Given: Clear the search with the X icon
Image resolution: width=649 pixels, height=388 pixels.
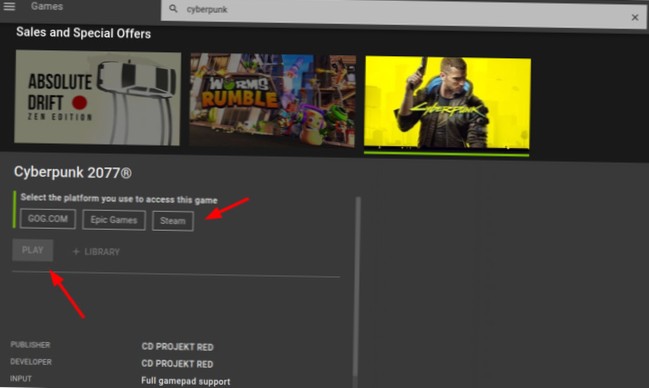Looking at the screenshot, I should coord(635,17).
